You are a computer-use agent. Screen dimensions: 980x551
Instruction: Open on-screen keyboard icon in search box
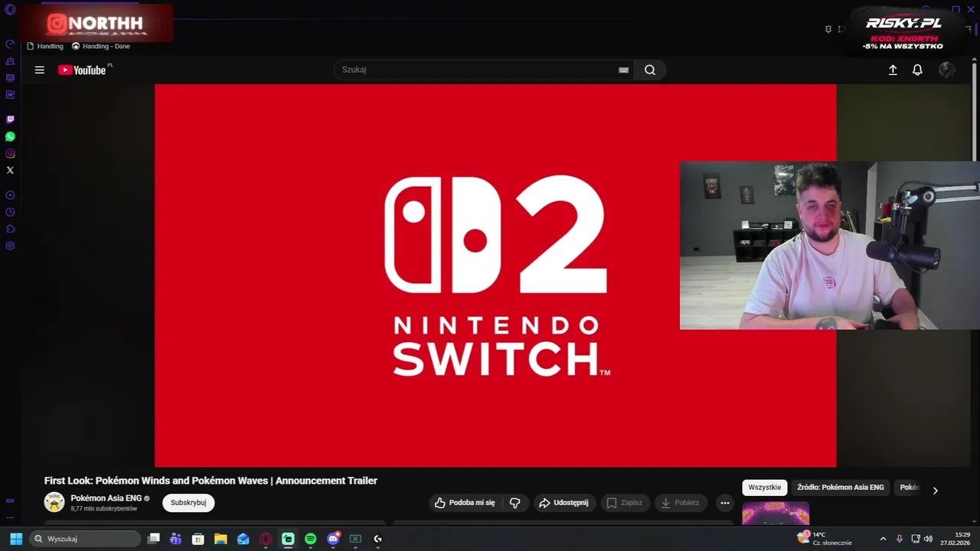(623, 70)
